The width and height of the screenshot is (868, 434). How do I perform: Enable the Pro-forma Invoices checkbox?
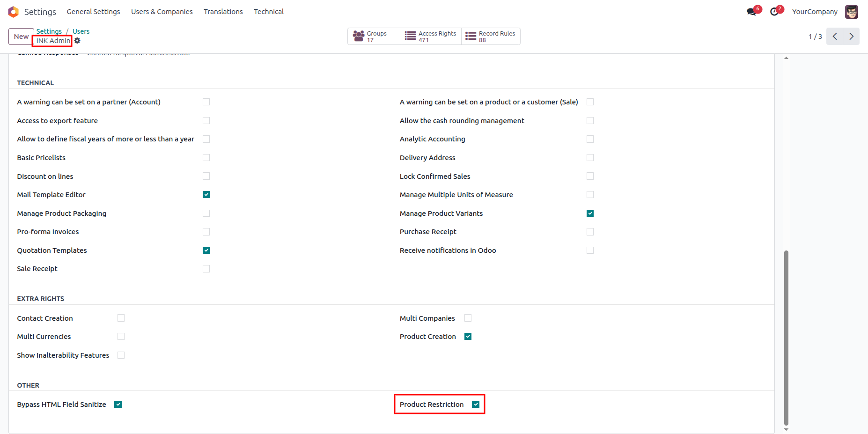206,232
